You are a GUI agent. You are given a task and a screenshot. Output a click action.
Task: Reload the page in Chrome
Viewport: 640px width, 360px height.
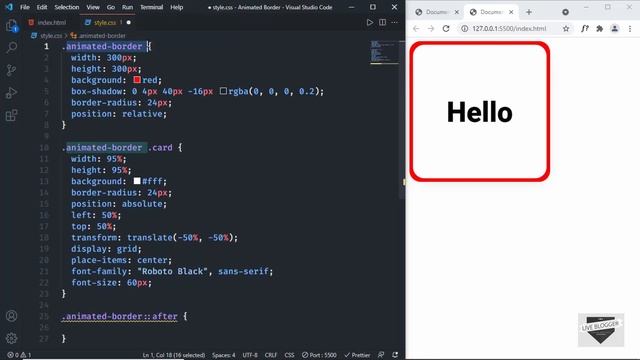[446, 29]
